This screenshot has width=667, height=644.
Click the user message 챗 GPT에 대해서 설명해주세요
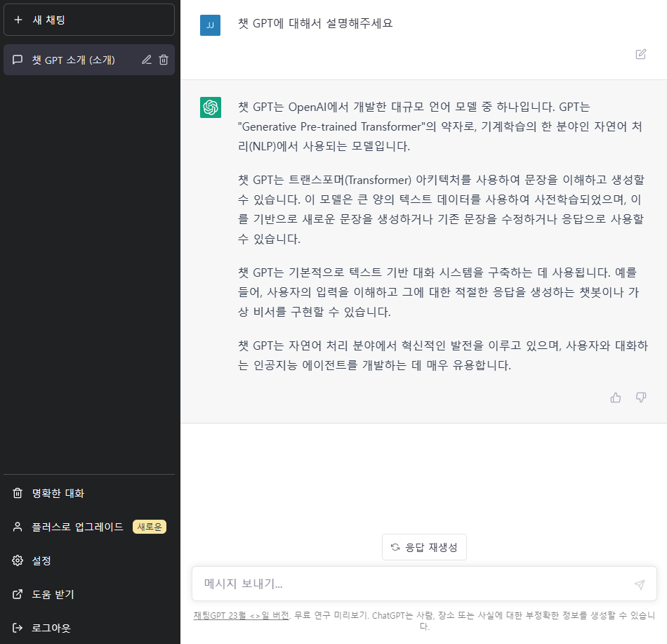[315, 23]
